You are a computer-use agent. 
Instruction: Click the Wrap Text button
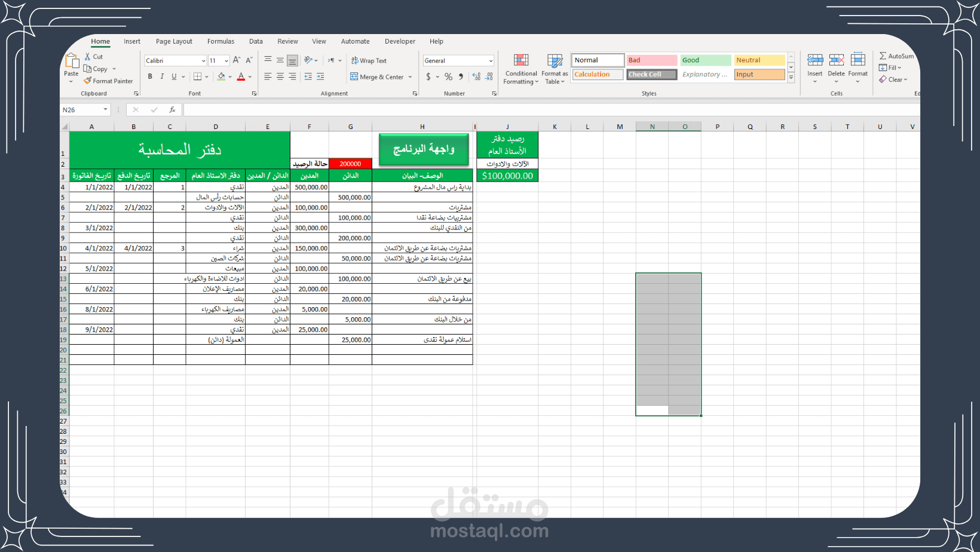point(369,60)
